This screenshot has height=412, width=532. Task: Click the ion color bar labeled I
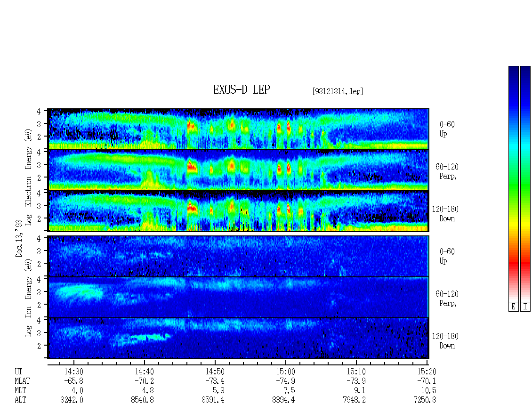(525, 184)
